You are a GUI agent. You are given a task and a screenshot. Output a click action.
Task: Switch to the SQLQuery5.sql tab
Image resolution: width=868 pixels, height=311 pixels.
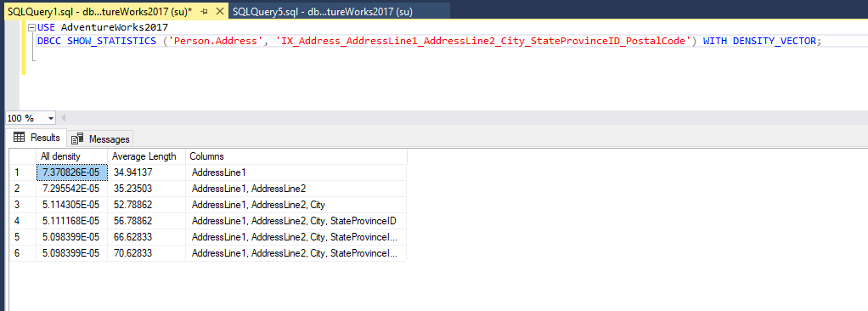coord(323,12)
